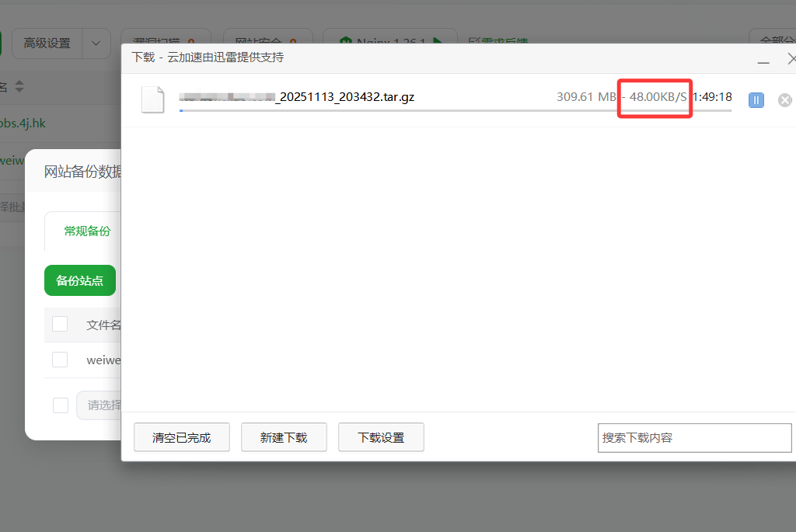The height and width of the screenshot is (532, 796).
Task: Open the 全部分 category dropdown at top right
Action: (x=773, y=41)
